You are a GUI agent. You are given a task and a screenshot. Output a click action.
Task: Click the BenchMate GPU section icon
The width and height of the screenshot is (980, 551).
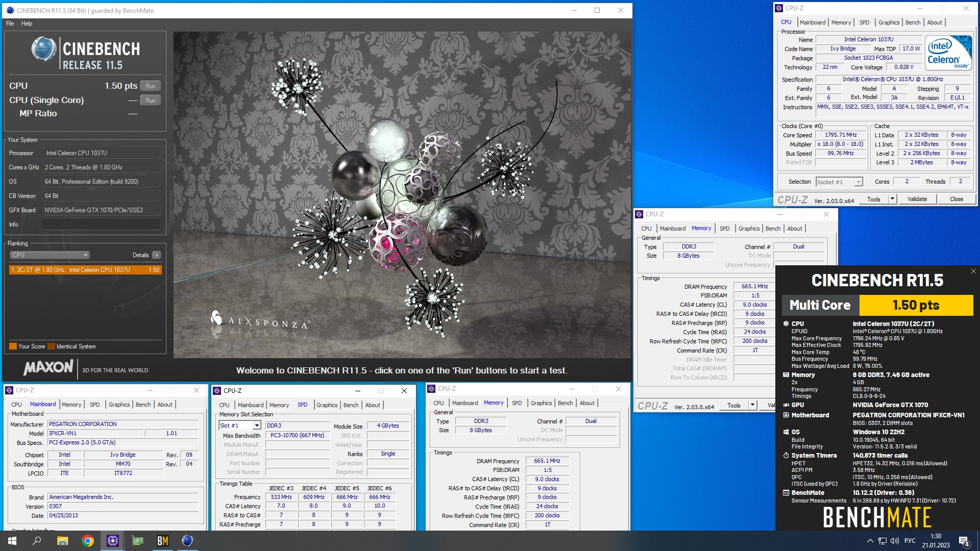pos(786,405)
